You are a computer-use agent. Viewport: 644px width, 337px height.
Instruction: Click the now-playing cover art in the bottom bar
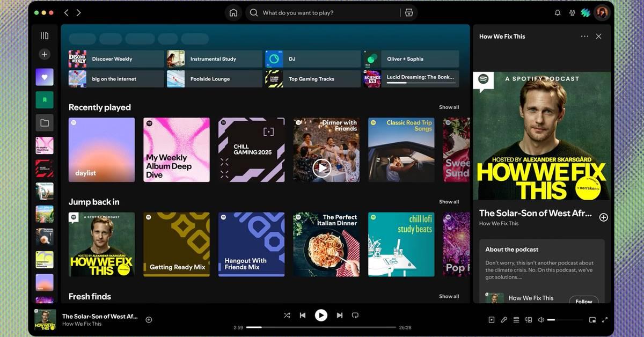(45, 320)
